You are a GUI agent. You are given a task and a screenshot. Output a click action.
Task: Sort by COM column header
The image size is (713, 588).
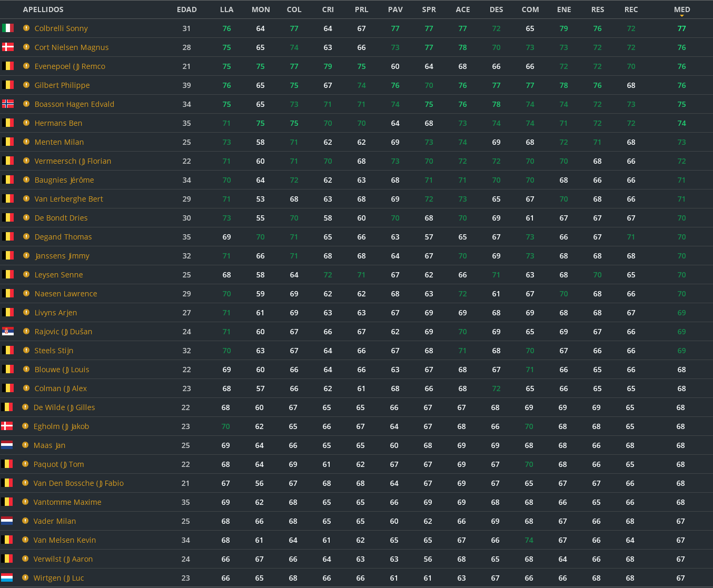530,9
